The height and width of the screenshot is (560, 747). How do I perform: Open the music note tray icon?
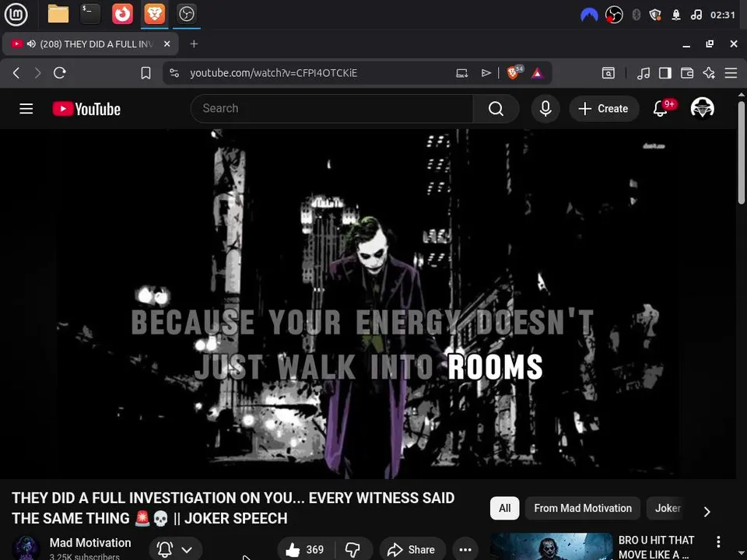[x=696, y=16]
